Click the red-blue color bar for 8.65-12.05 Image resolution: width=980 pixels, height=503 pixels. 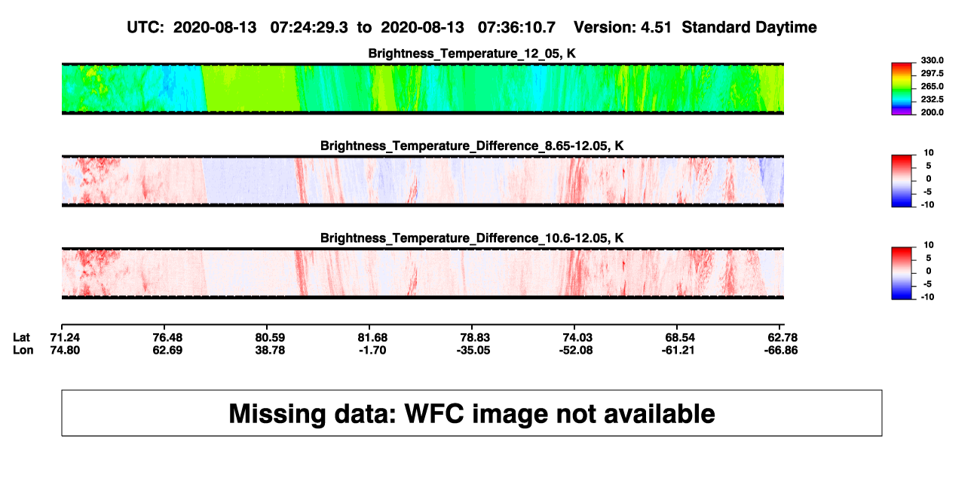tap(902, 180)
